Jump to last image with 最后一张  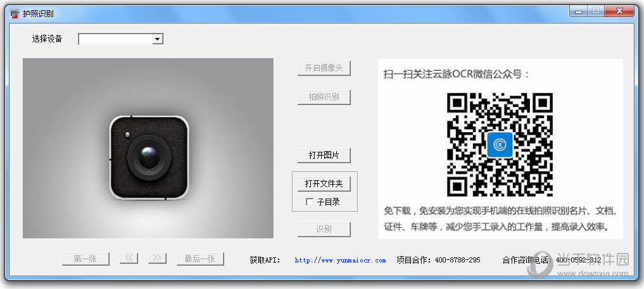point(200,259)
